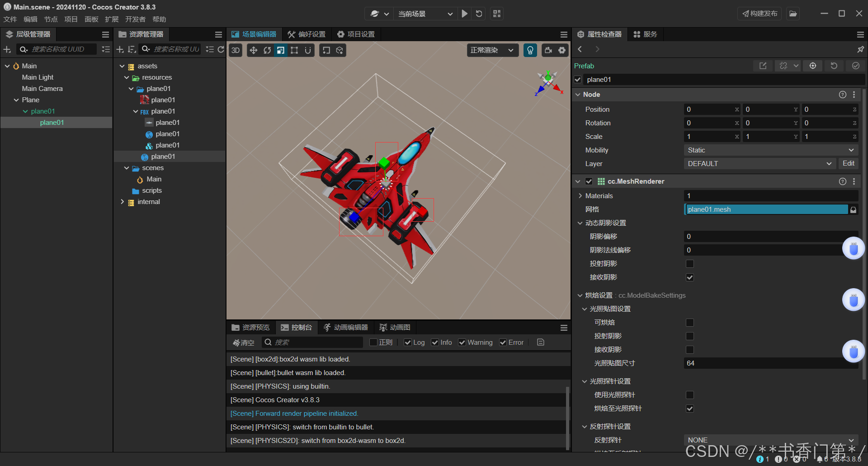Open the 正常渲染 render mode dropdown

coord(492,50)
